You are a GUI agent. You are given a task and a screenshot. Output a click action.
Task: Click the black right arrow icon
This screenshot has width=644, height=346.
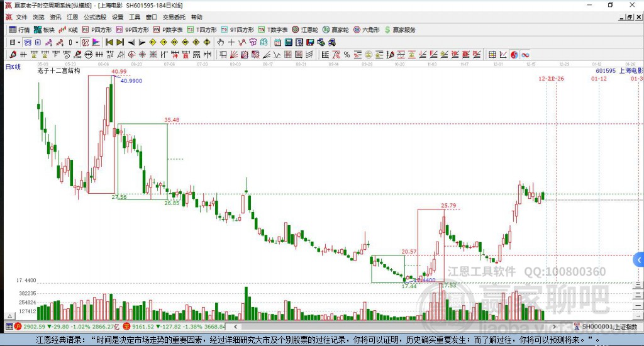(x=142, y=42)
